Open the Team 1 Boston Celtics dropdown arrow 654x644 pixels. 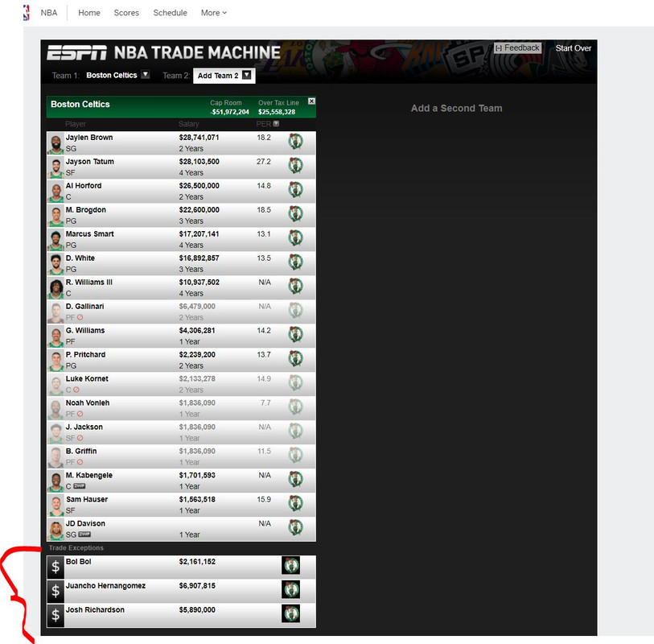[x=145, y=75]
